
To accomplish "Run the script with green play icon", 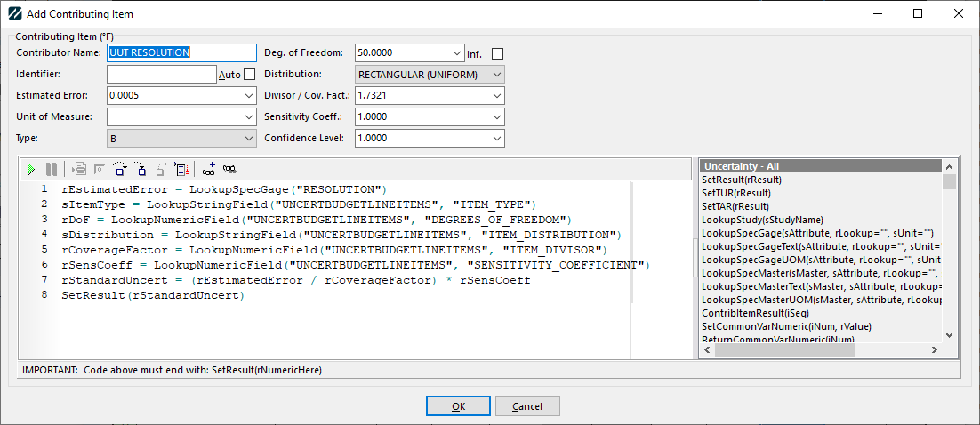I will [31, 168].
